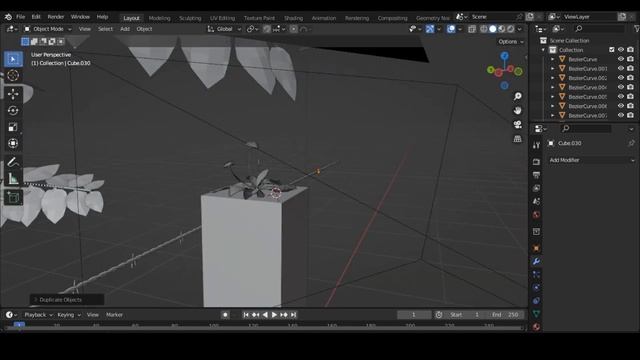Open the Scene properties tab
This screenshot has width=640, height=360.
(536, 201)
